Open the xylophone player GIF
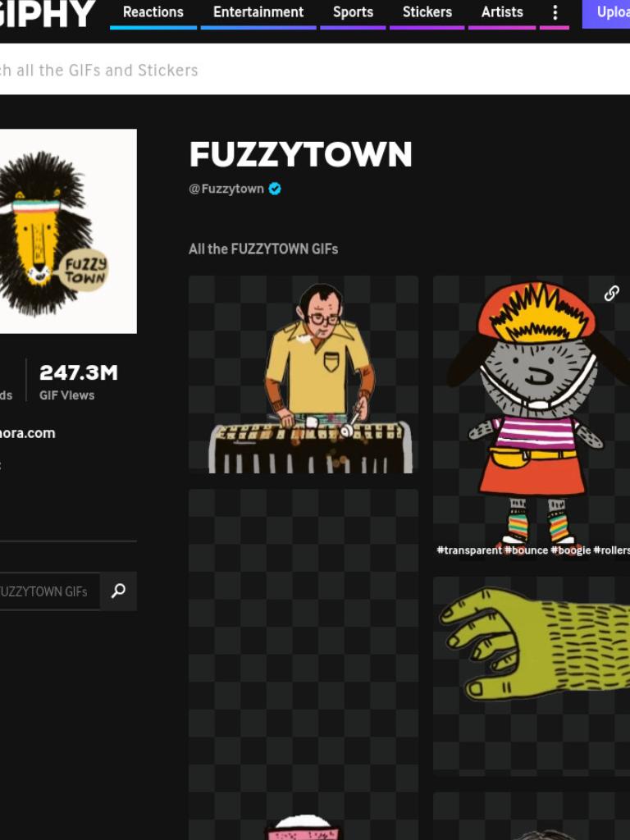This screenshot has width=630, height=840. click(304, 374)
